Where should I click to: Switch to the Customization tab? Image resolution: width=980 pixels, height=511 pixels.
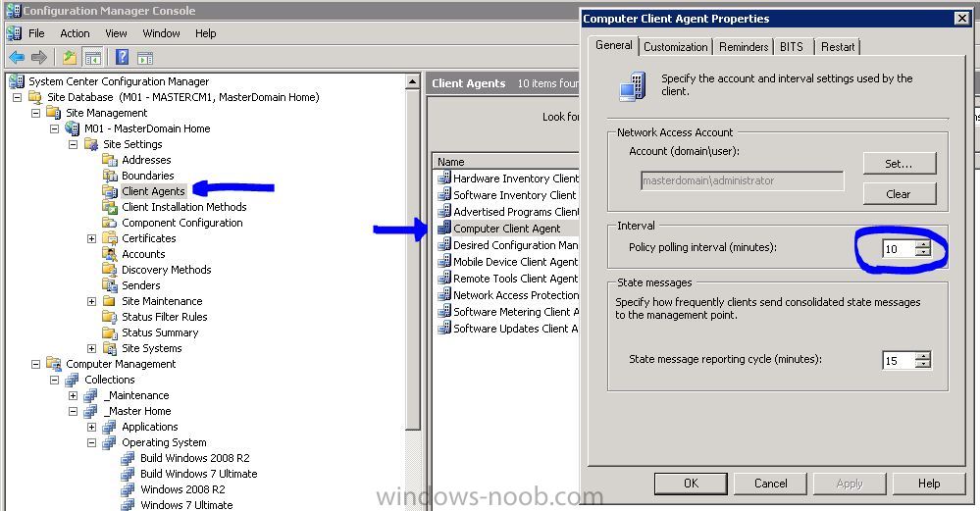pos(676,47)
